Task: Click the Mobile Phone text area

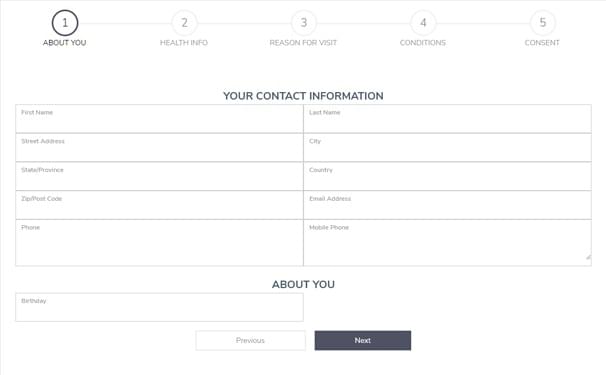Action: tap(448, 243)
